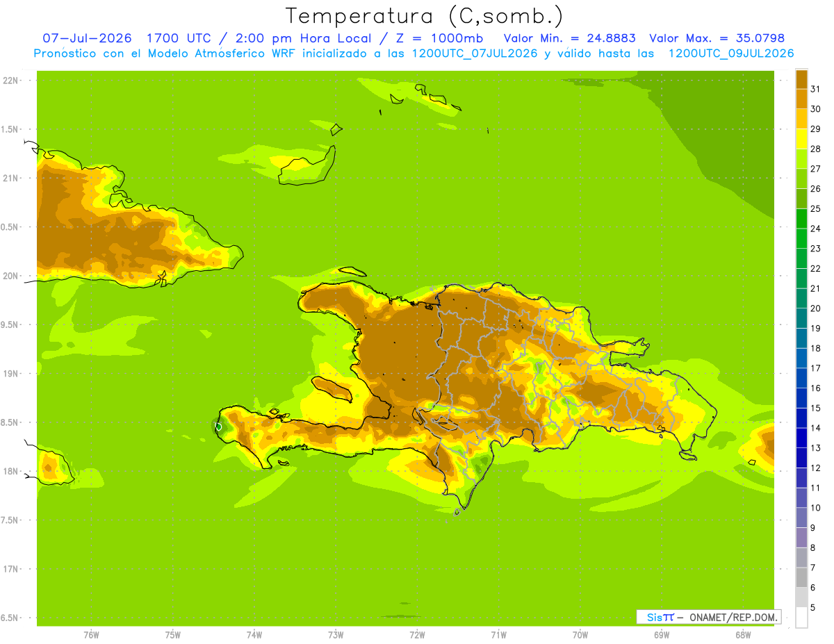
Task: Pick the blue swatch between 15 and 16
Action: coord(801,398)
